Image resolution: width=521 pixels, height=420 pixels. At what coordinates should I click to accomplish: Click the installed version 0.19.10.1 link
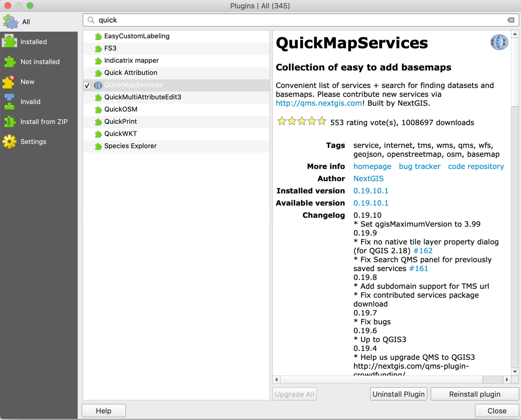pyautogui.click(x=371, y=191)
